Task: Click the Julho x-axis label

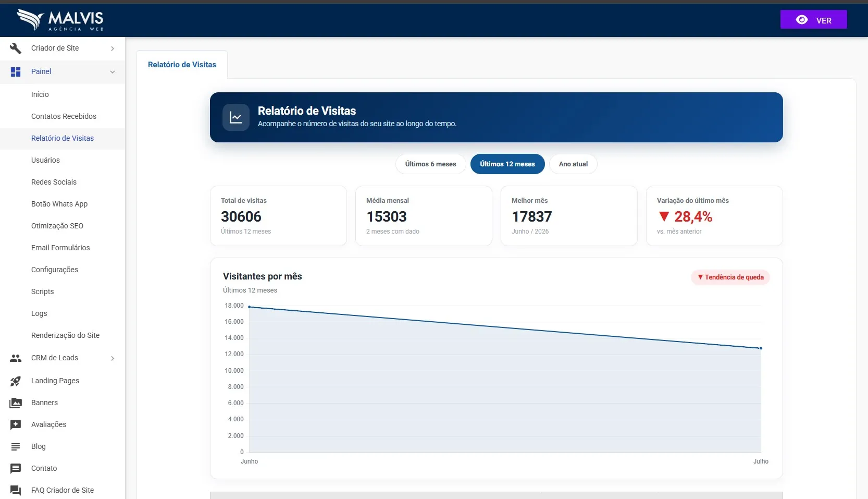Action: [761, 461]
